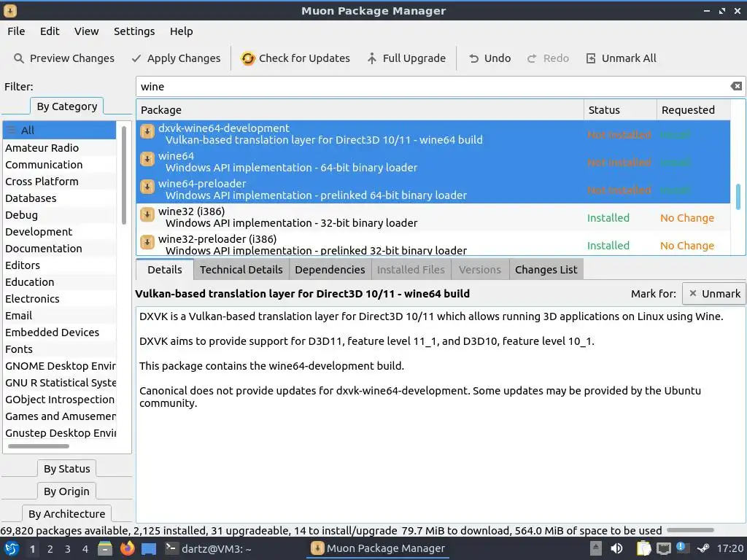The image size is (747, 560).
Task: Switch to the Technical Details tab
Action: (x=241, y=270)
